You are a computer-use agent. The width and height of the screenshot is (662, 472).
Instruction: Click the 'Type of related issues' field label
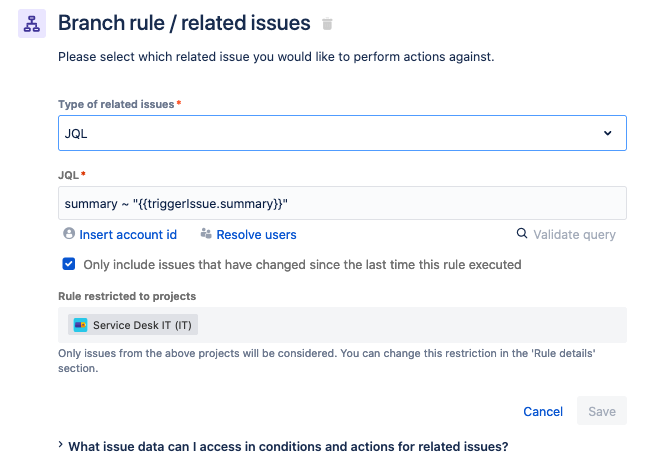point(116,104)
